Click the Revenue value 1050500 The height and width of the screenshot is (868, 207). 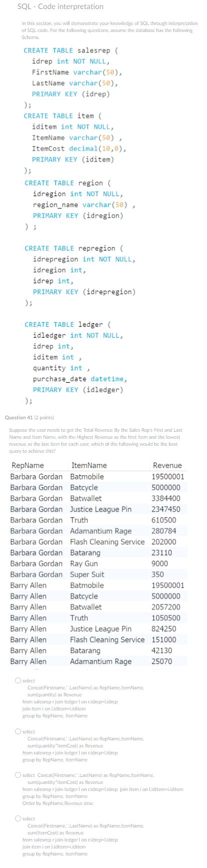pos(166,618)
